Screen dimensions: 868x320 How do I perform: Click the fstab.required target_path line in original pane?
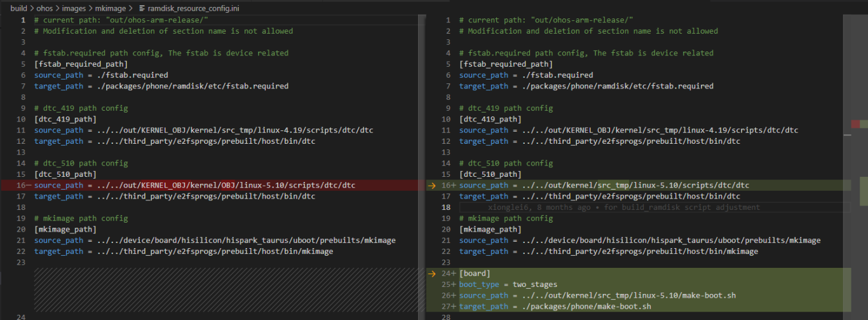pos(161,86)
